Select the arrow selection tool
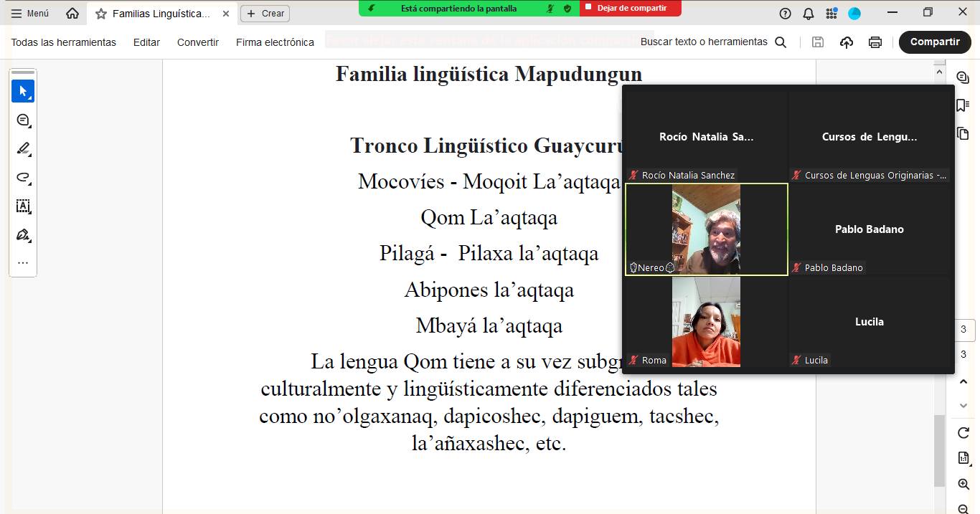980x514 pixels. (23, 91)
